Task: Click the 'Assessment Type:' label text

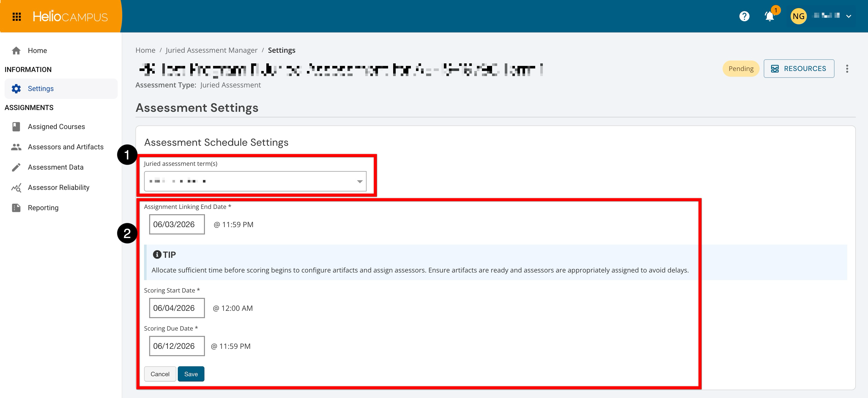Action: click(166, 85)
